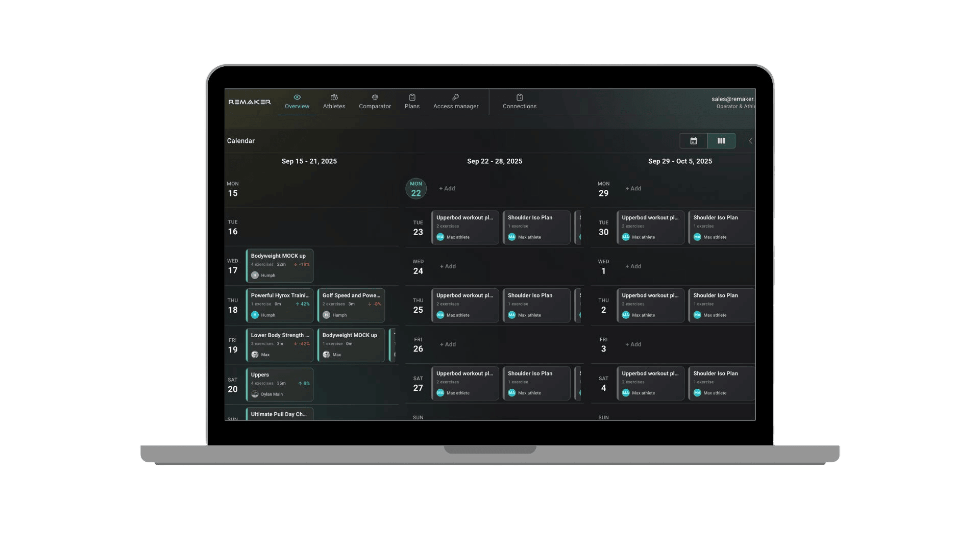Open Shoulder Iso Plan card on Sat 27
The image size is (980, 551).
click(x=536, y=383)
